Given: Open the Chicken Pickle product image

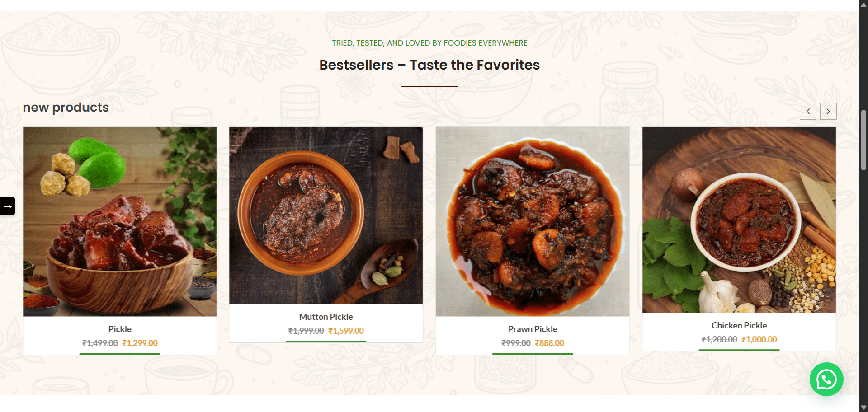Looking at the screenshot, I should pyautogui.click(x=739, y=220).
